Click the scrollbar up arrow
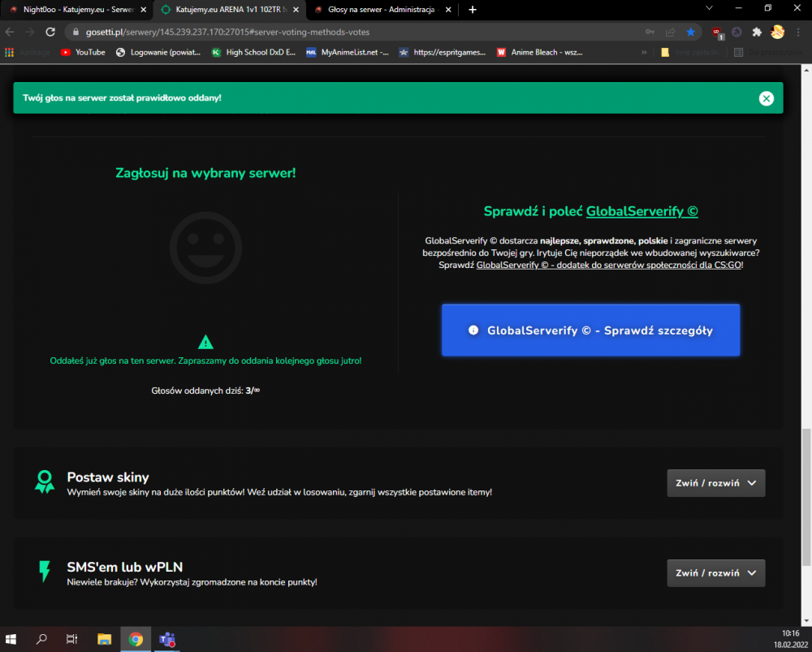 [x=806, y=71]
